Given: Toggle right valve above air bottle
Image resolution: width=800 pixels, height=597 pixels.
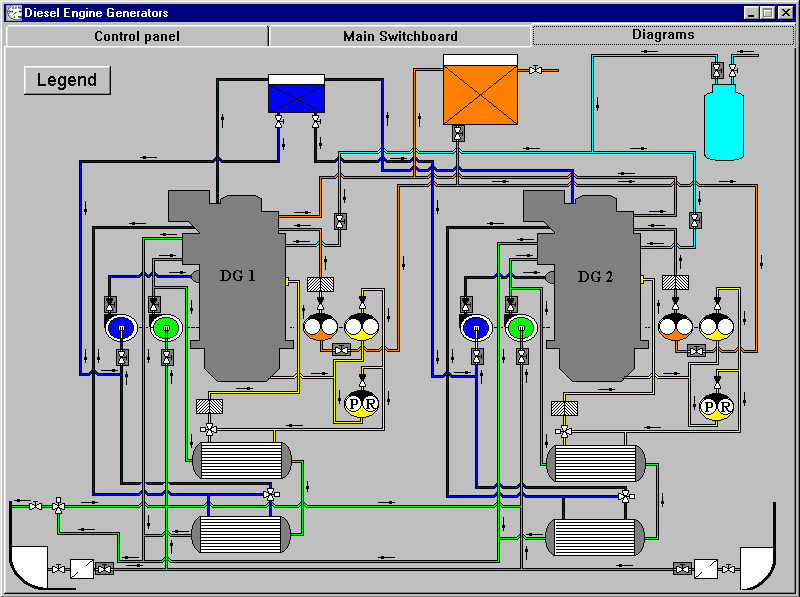Looking at the screenshot, I should (733, 70).
